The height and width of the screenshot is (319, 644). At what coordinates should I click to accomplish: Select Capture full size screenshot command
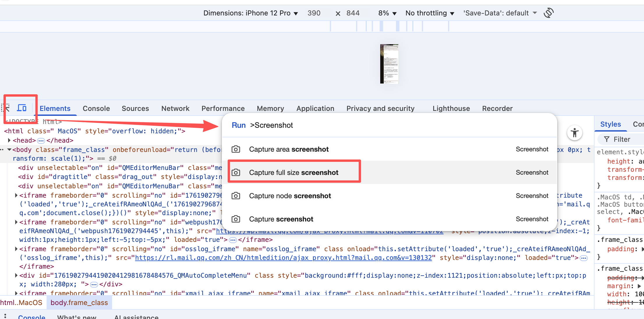(293, 173)
